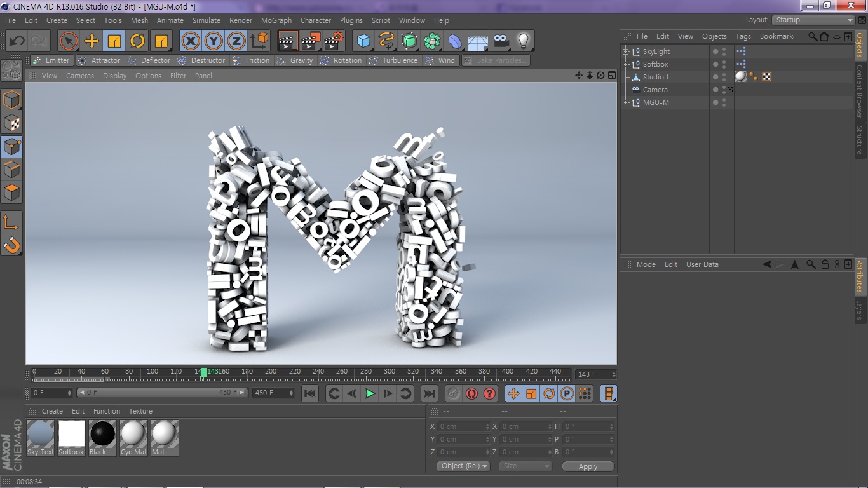Open the disabled Size dropdown in coordinates panel
This screenshot has width=868, height=488.
point(526,466)
